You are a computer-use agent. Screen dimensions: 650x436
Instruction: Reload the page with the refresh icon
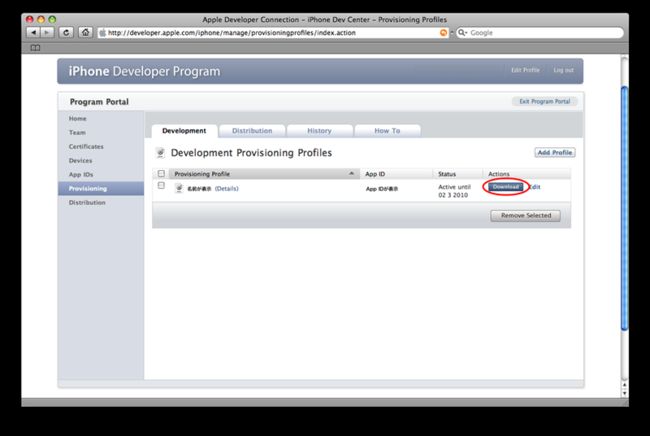pyautogui.click(x=66, y=32)
